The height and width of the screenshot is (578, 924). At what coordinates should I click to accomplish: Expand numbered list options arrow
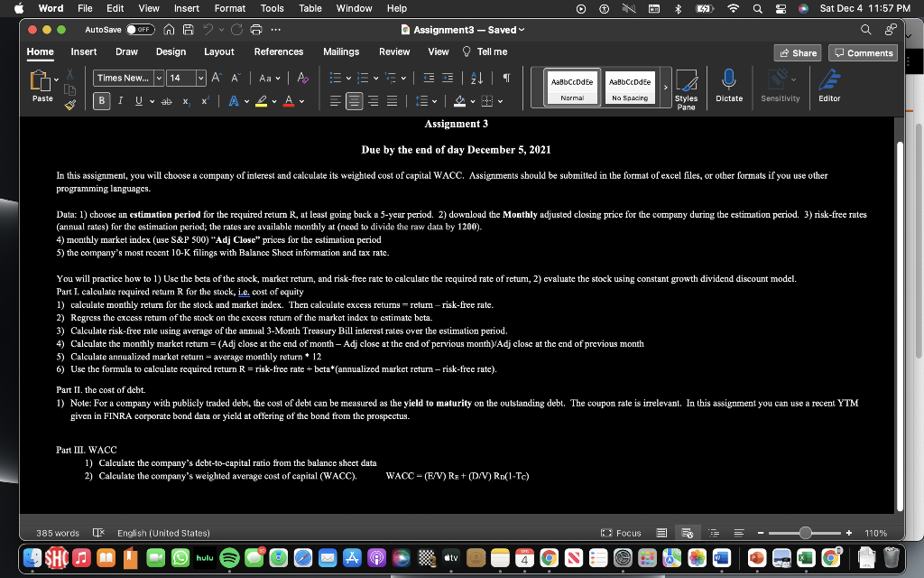click(x=376, y=78)
